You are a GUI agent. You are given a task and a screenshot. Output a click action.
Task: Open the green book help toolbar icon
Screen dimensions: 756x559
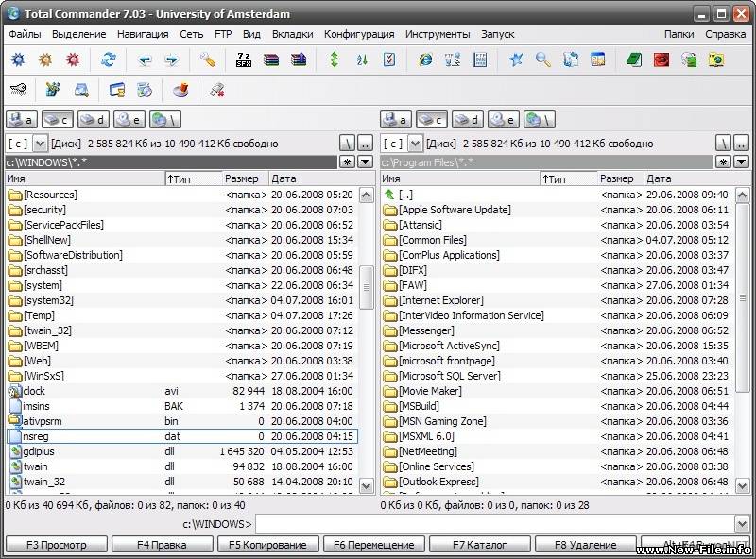click(x=634, y=59)
